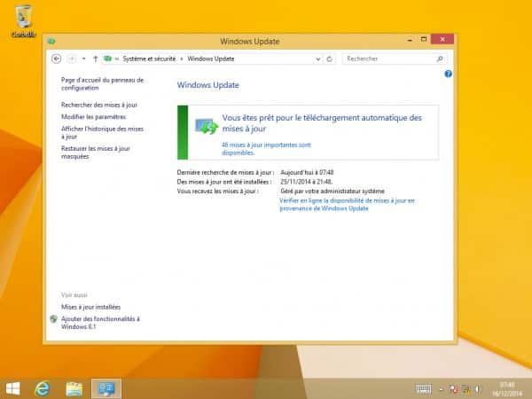Open touch keyboard from system tray

tap(424, 388)
